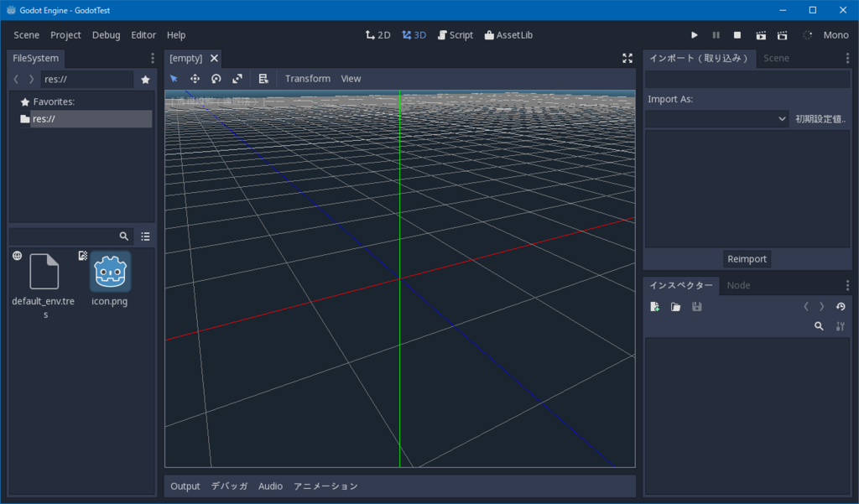859x504 pixels.
Task: Open the Help menu
Action: 176,35
